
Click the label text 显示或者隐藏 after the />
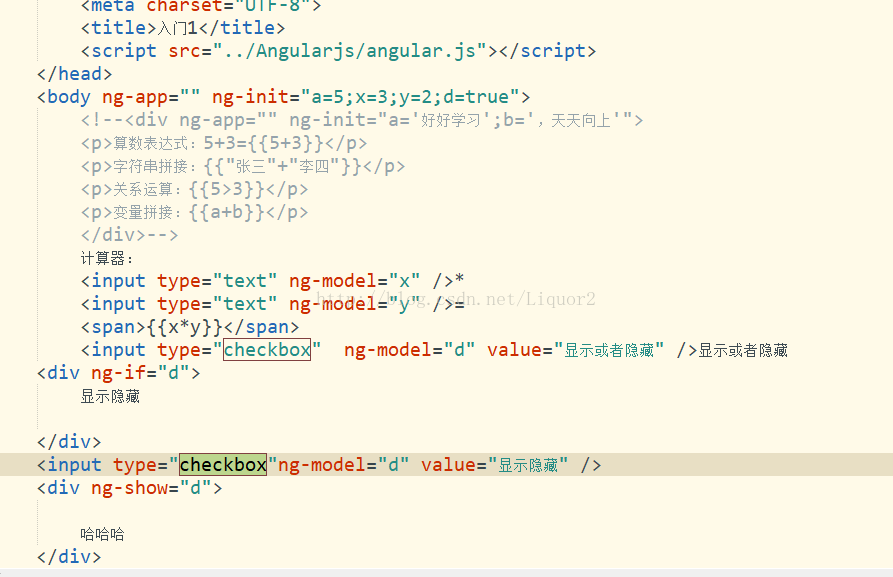[743, 350]
